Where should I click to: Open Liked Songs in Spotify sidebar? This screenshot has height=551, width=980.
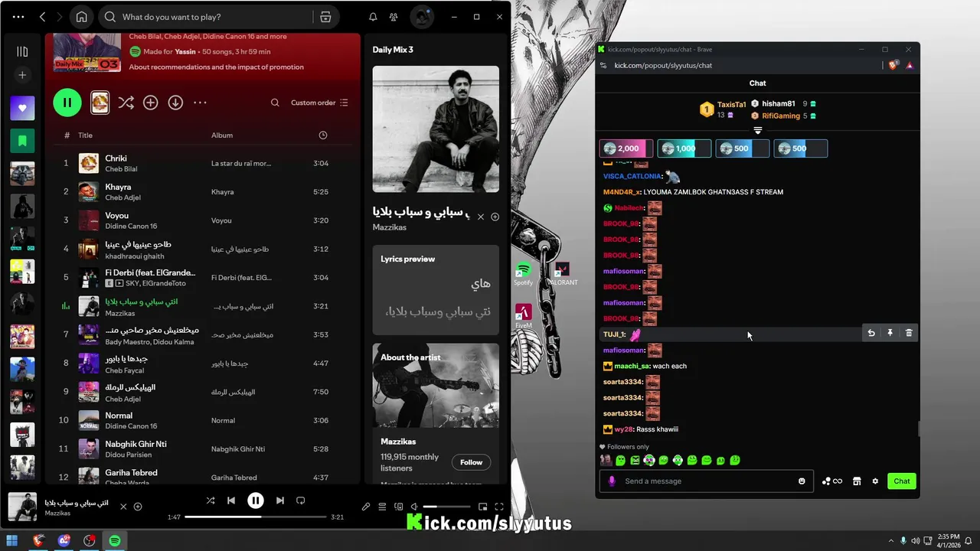coord(22,108)
